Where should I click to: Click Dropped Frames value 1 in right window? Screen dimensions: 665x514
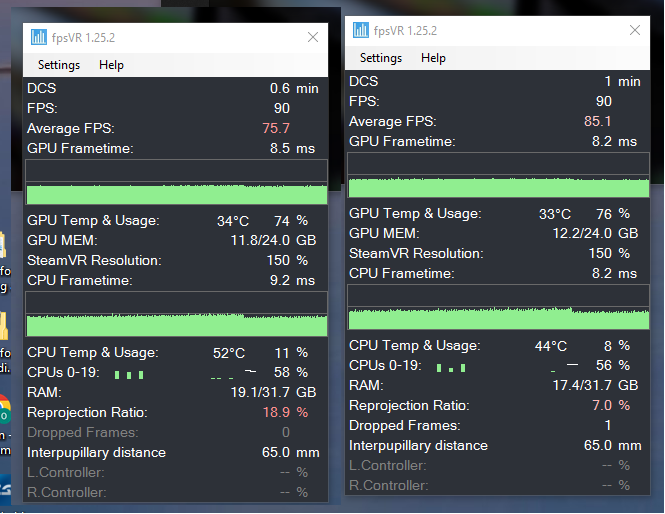(x=608, y=425)
